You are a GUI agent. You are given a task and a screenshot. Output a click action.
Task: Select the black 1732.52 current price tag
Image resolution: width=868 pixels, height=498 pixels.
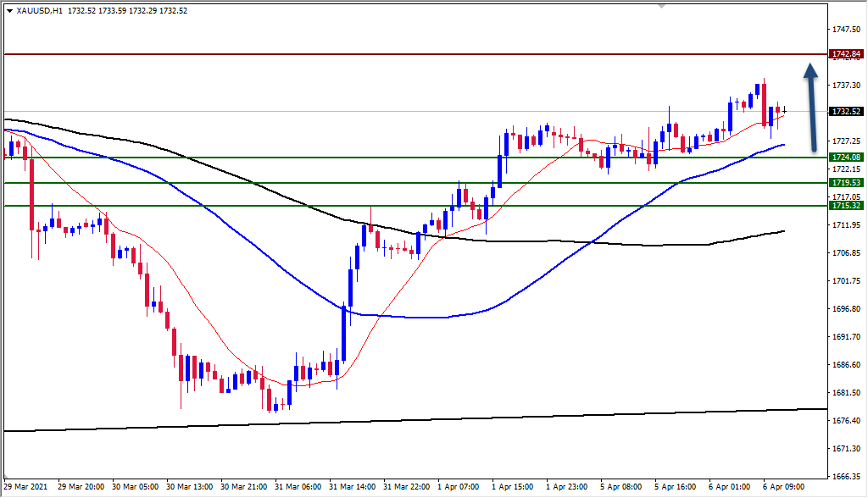(847, 112)
